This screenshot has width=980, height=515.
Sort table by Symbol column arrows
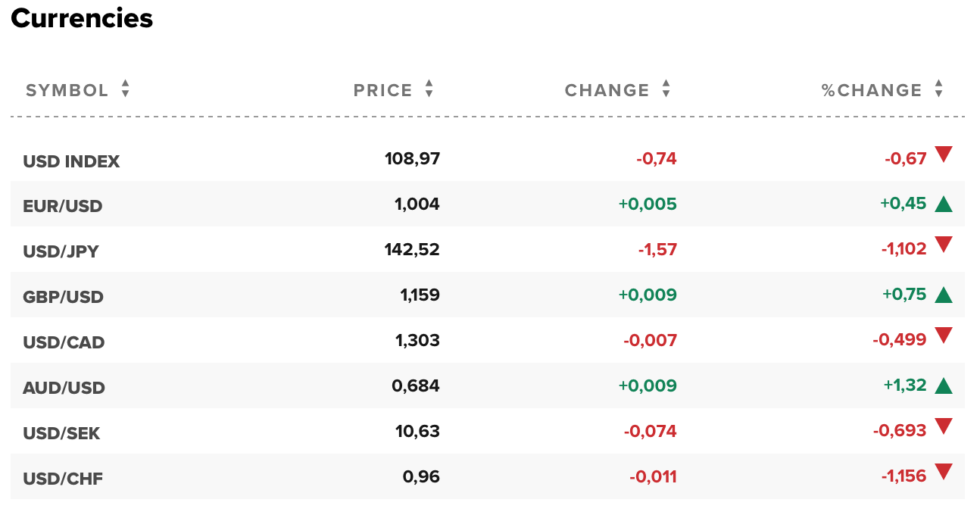(x=126, y=90)
